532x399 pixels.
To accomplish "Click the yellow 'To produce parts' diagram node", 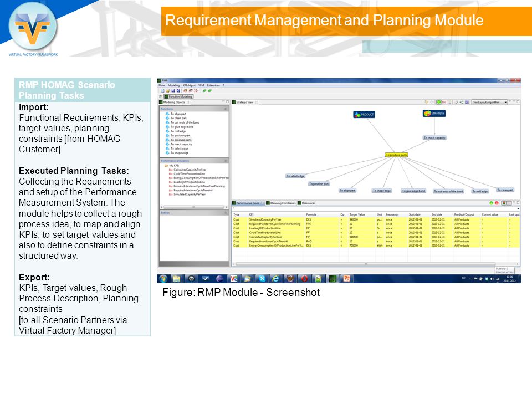I will (x=396, y=155).
